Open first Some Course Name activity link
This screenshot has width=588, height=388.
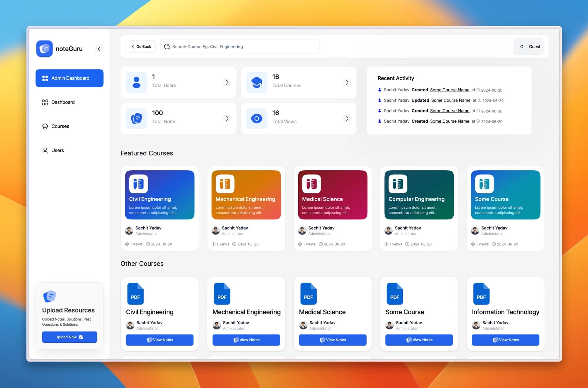coord(450,90)
